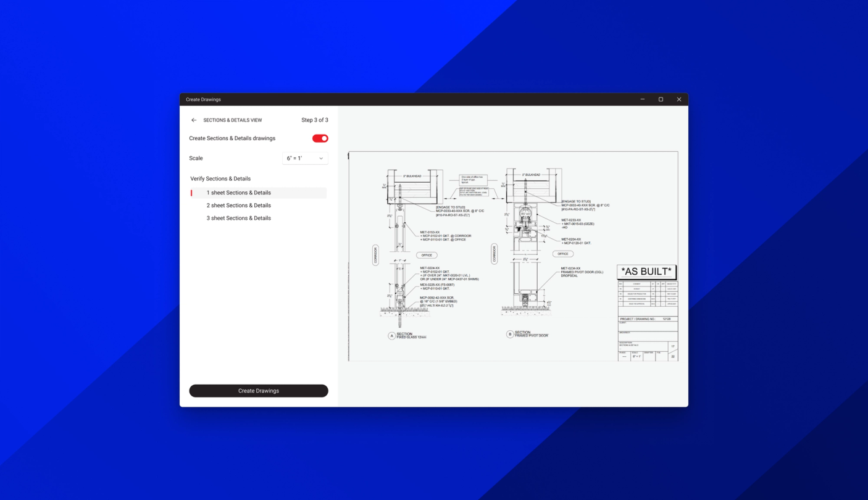Click the 'Scale' label
The image size is (868, 500).
196,159
